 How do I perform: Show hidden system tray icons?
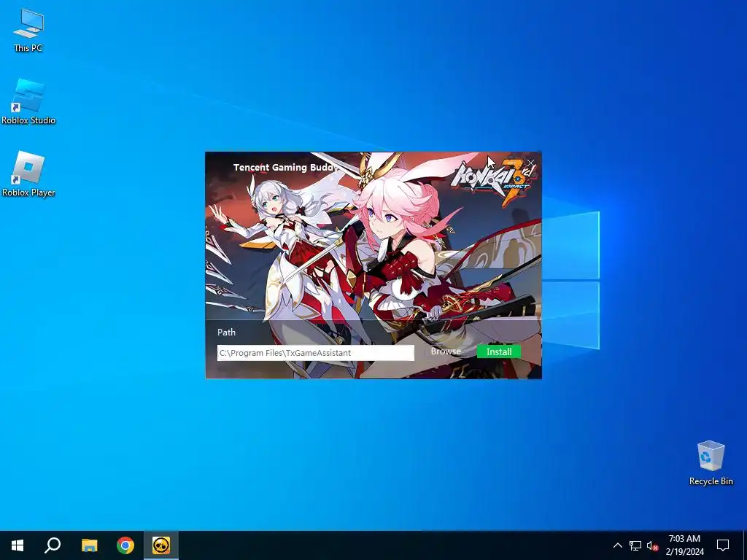617,545
